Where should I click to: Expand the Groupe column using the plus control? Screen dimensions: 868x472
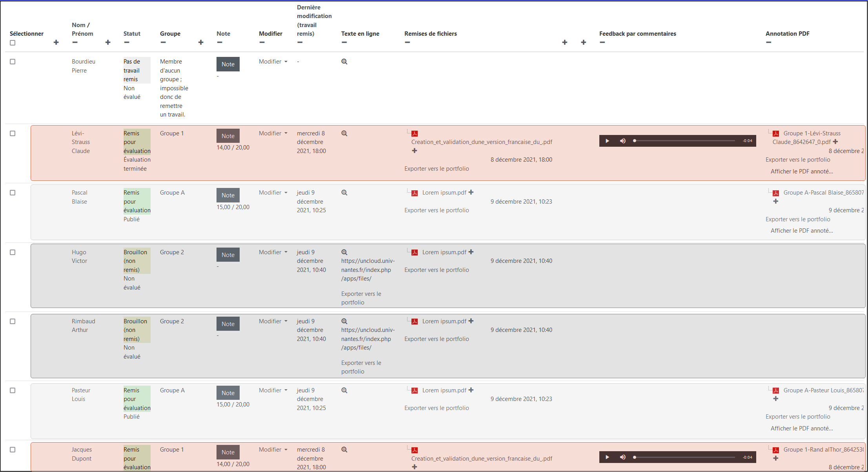pos(201,42)
